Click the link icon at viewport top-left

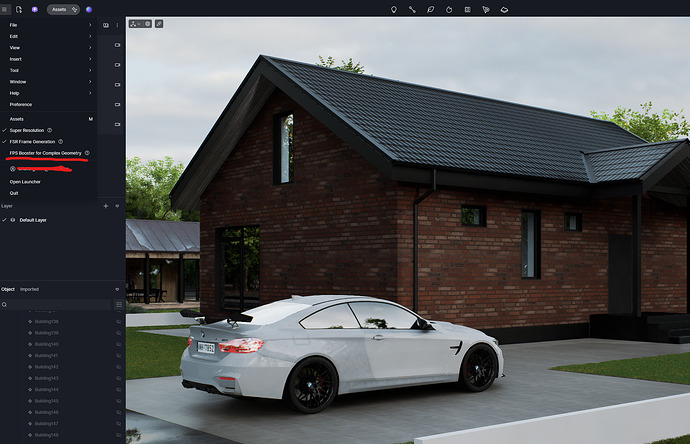(159, 23)
